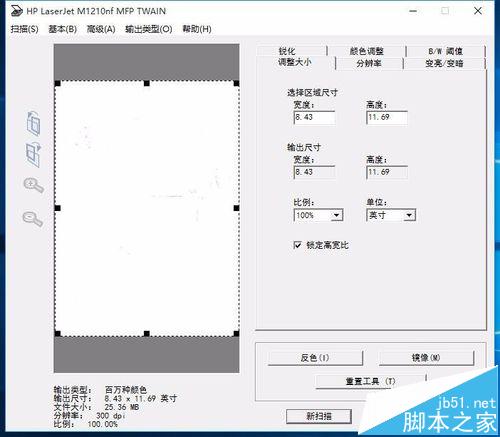The height and width of the screenshot is (437, 500).
Task: Open the 基本(B) menu
Action: (x=63, y=29)
